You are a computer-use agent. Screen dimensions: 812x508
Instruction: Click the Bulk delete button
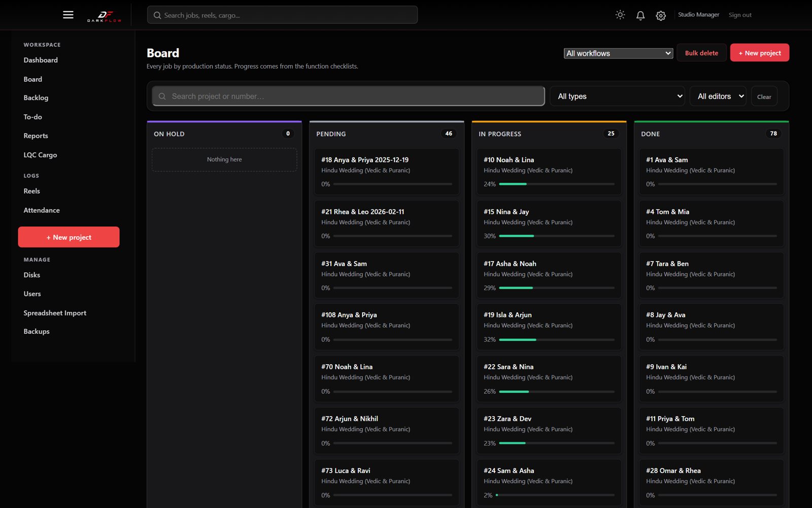point(701,53)
